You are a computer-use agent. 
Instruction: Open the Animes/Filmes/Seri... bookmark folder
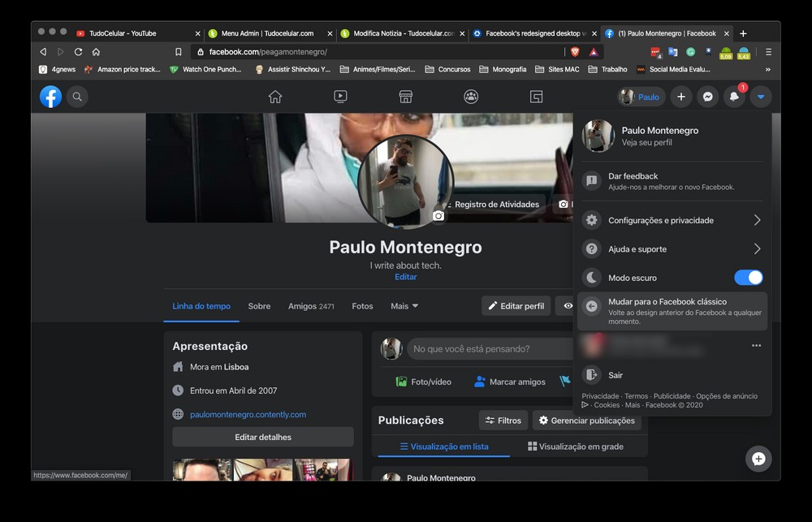point(379,69)
